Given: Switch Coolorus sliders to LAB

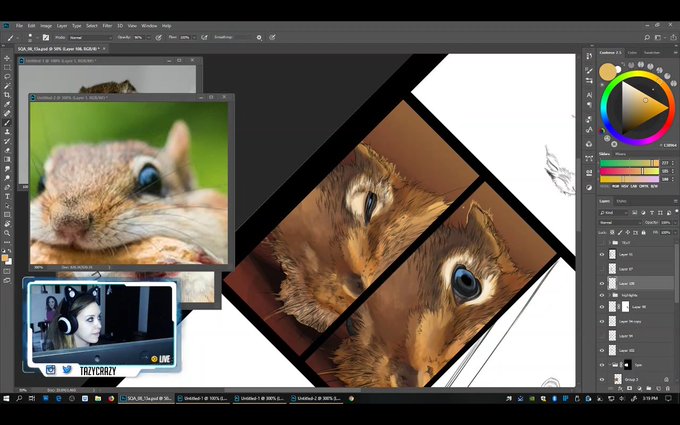Looking at the screenshot, I should click(x=634, y=186).
